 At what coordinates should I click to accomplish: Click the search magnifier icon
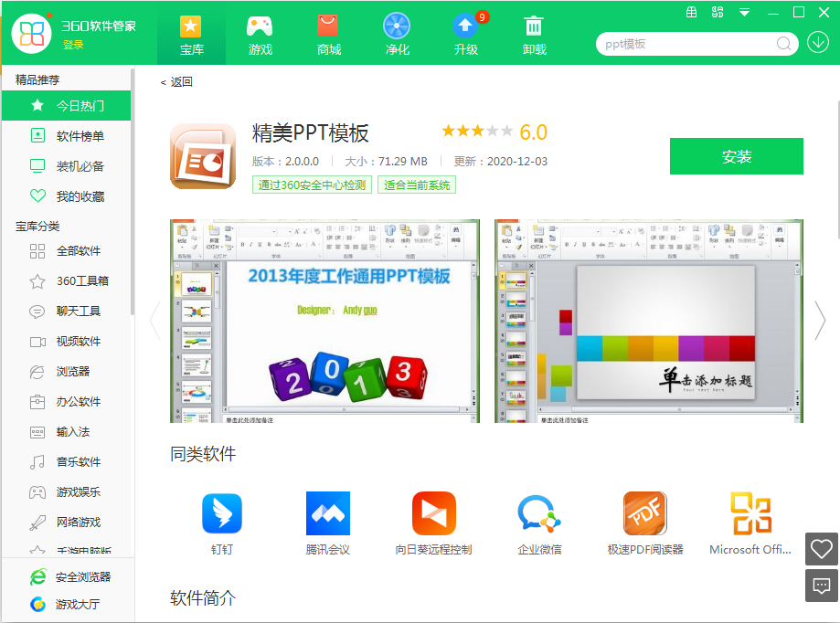[x=783, y=44]
